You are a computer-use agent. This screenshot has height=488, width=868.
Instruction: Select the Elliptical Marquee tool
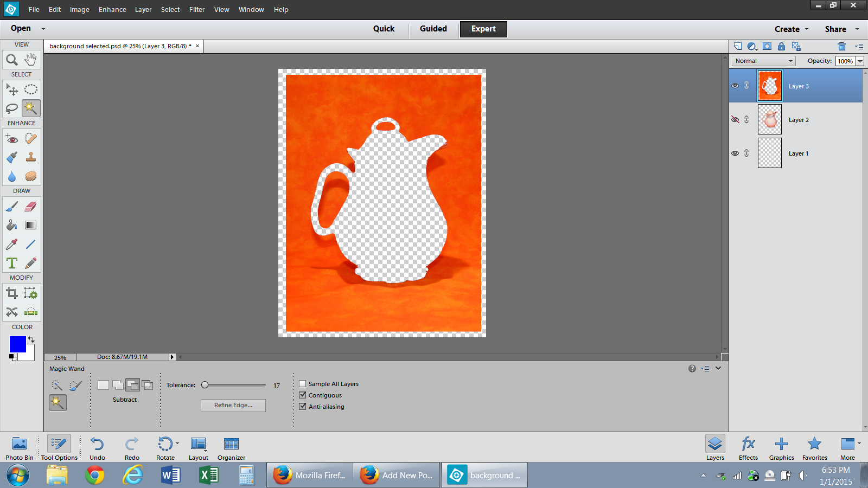point(31,89)
